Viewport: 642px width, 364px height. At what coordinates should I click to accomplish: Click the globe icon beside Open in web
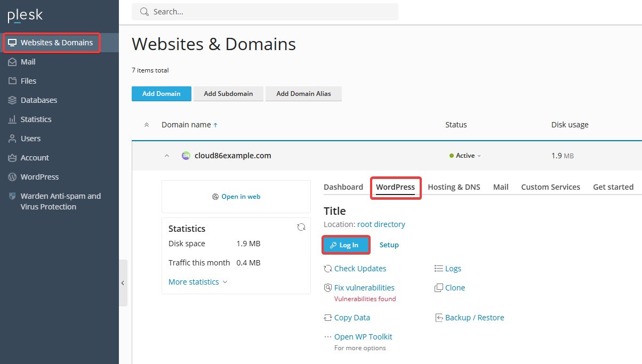click(x=215, y=197)
